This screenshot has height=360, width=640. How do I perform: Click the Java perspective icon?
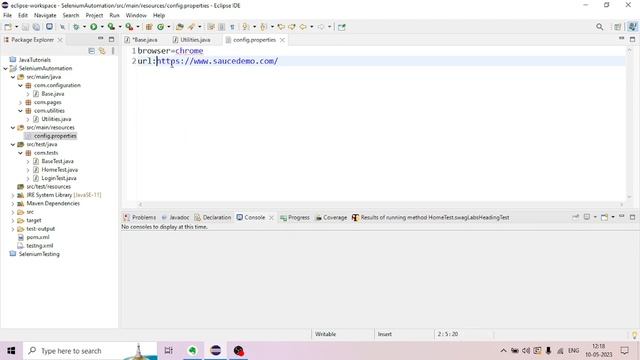tap(632, 27)
